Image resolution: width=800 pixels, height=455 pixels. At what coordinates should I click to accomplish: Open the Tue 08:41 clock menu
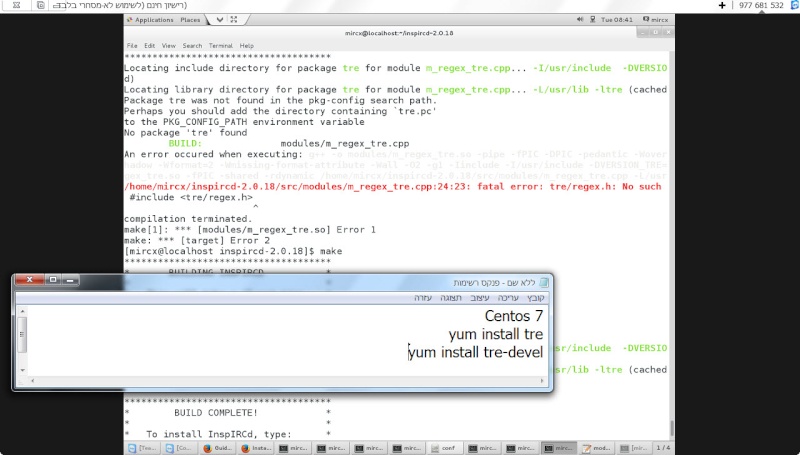[616, 20]
